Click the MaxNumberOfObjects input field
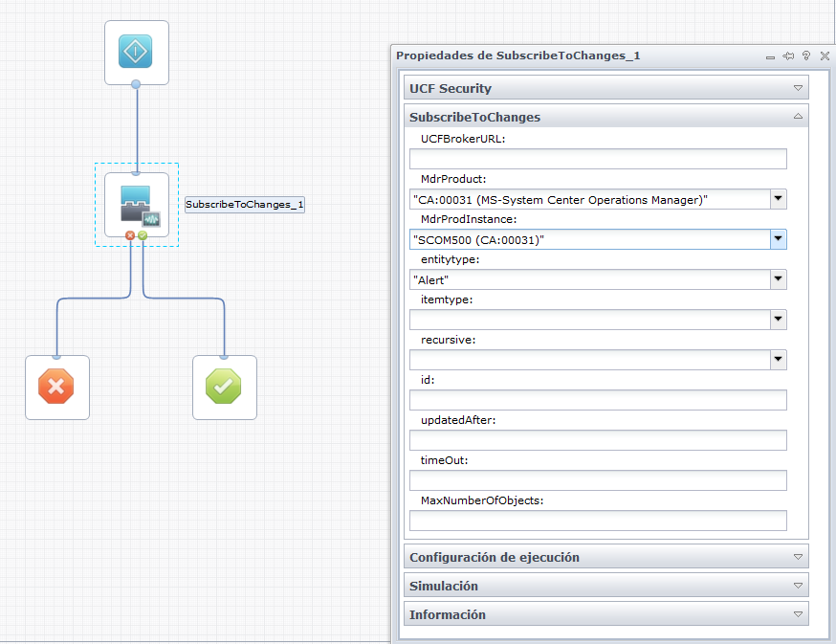Image resolution: width=836 pixels, height=644 pixels. (598, 521)
